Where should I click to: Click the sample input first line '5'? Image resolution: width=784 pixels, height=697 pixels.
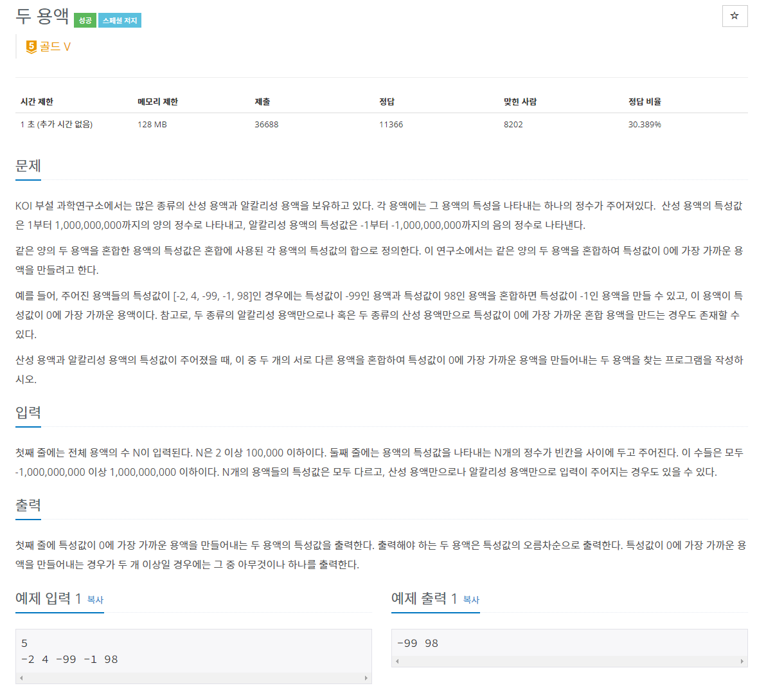24,643
